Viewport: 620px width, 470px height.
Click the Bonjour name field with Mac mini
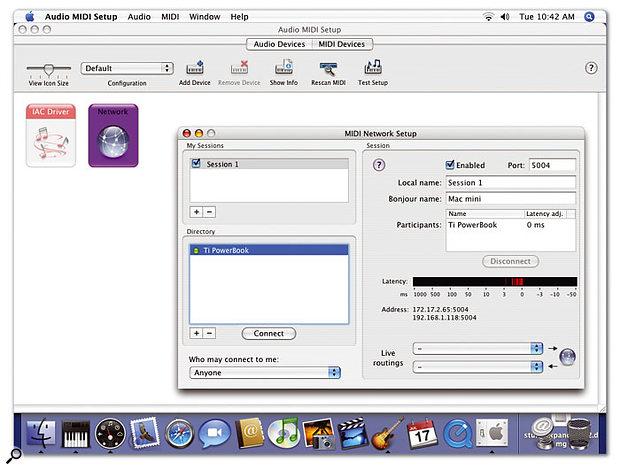(x=510, y=198)
